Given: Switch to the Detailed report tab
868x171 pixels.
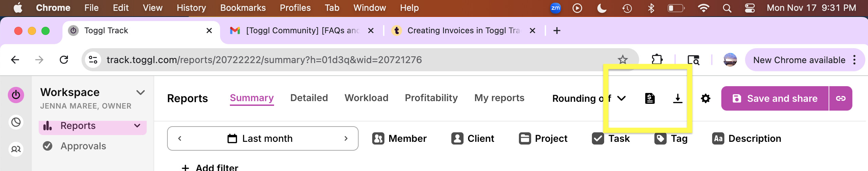Looking at the screenshot, I should (309, 98).
